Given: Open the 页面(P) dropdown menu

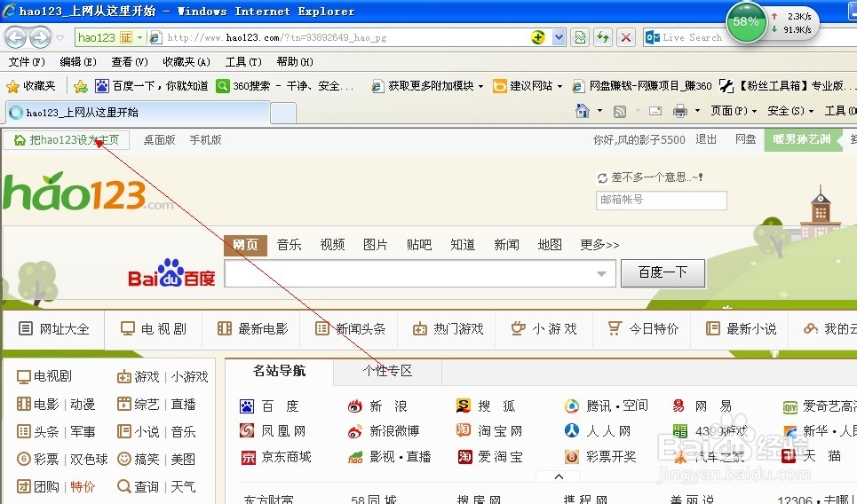Looking at the screenshot, I should [734, 111].
